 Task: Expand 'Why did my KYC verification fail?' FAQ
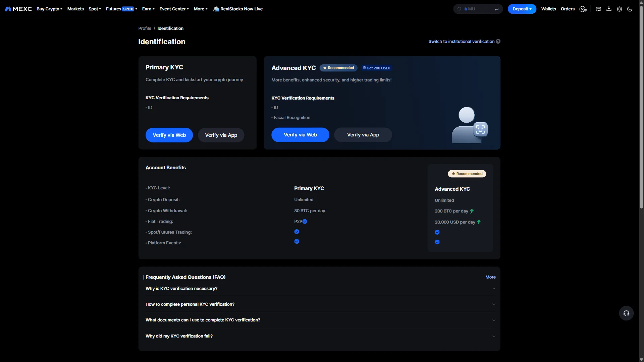pos(320,336)
